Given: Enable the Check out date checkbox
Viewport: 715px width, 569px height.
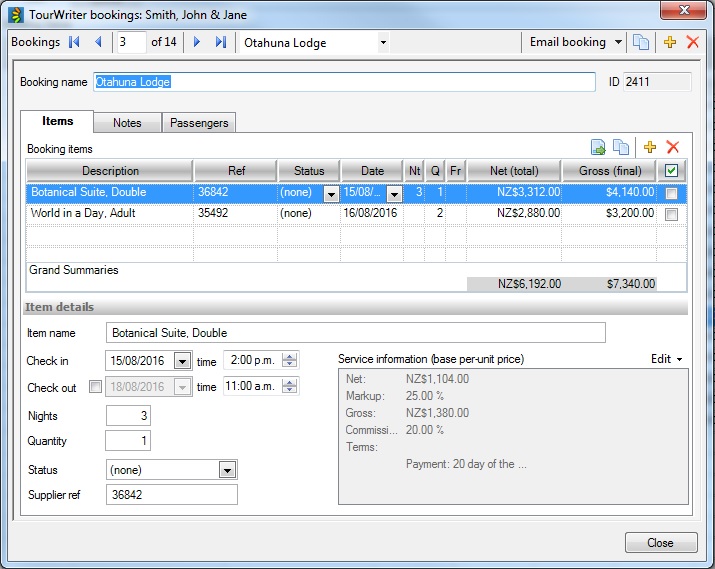Looking at the screenshot, I should click(x=95, y=387).
